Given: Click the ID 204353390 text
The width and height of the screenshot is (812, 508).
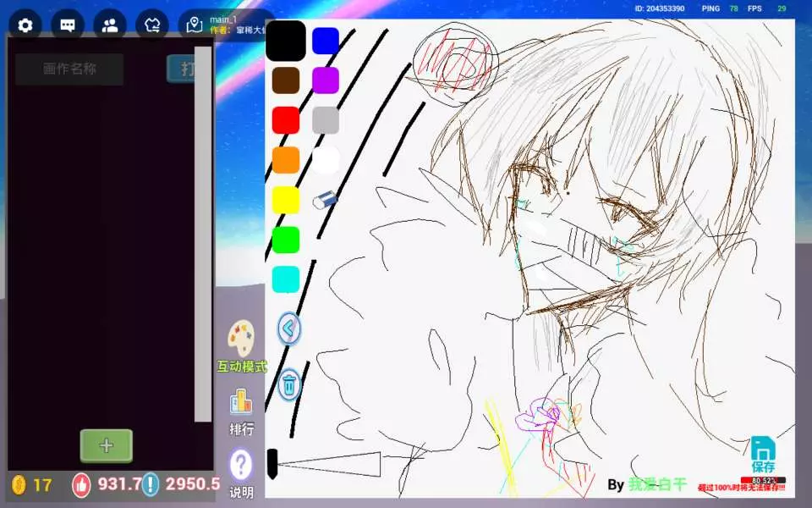Looking at the screenshot, I should [660, 8].
